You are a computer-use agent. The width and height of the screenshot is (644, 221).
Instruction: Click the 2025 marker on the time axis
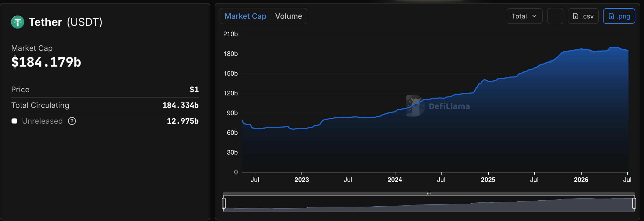pyautogui.click(x=488, y=180)
